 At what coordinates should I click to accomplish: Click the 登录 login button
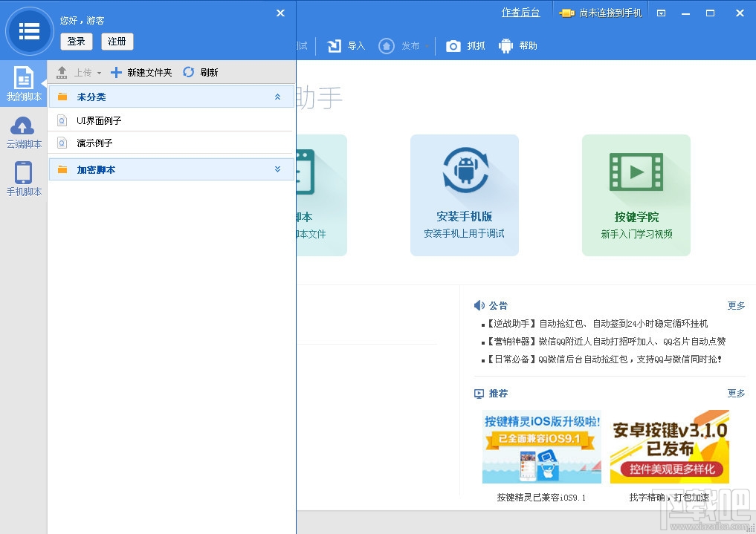[76, 42]
